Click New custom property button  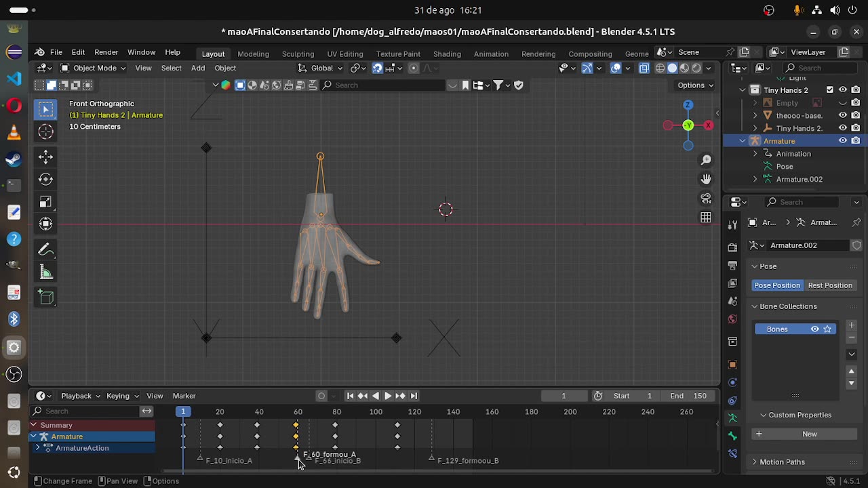pos(803,434)
